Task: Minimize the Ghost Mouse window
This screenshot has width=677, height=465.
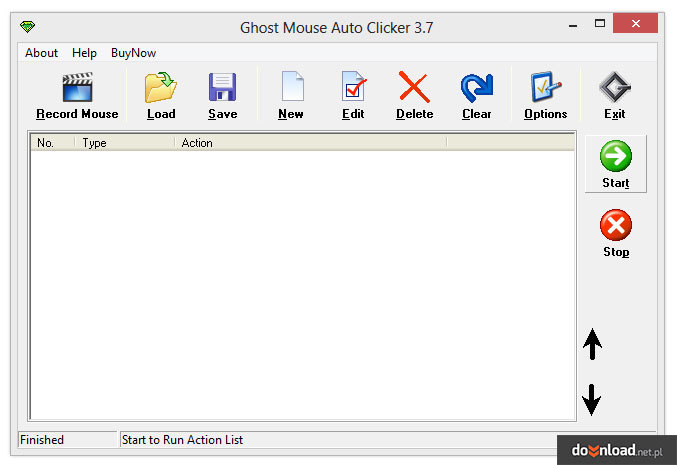Action: 573,25
